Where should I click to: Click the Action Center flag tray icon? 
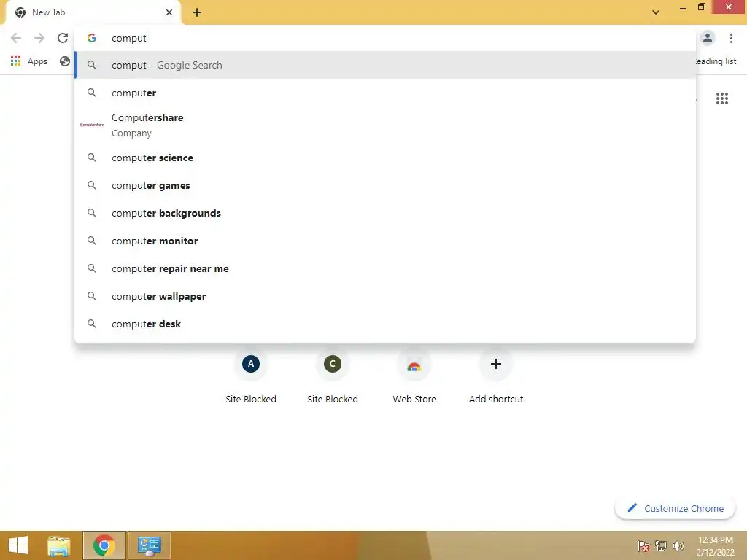(x=643, y=545)
